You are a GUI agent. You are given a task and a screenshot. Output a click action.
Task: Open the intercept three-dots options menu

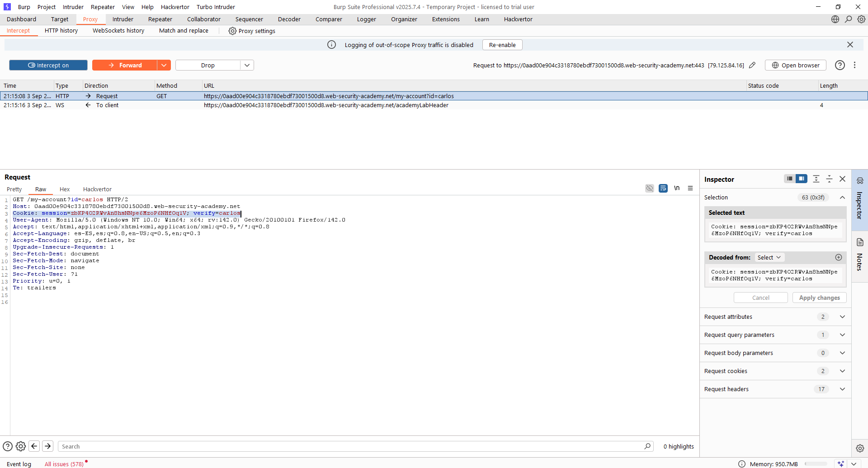[x=854, y=65]
